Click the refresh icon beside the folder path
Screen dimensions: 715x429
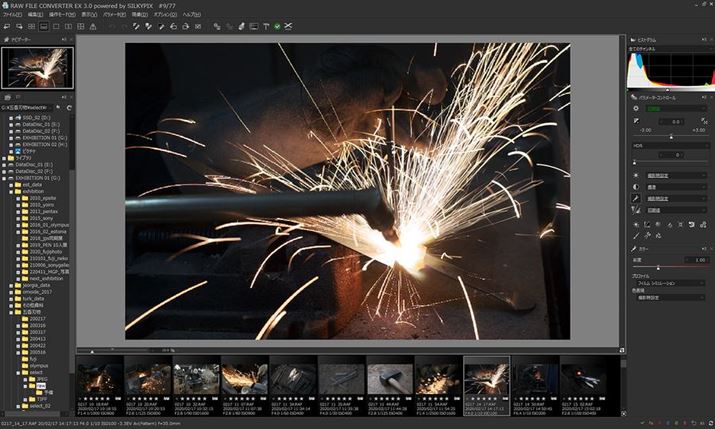69,108
